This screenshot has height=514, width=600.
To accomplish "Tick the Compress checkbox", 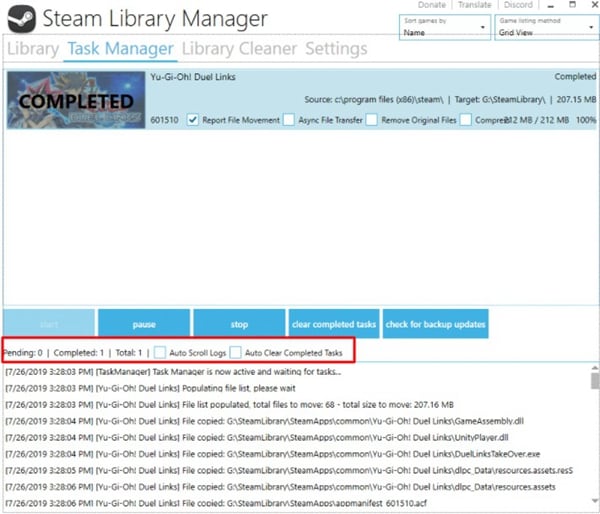I will coord(465,120).
